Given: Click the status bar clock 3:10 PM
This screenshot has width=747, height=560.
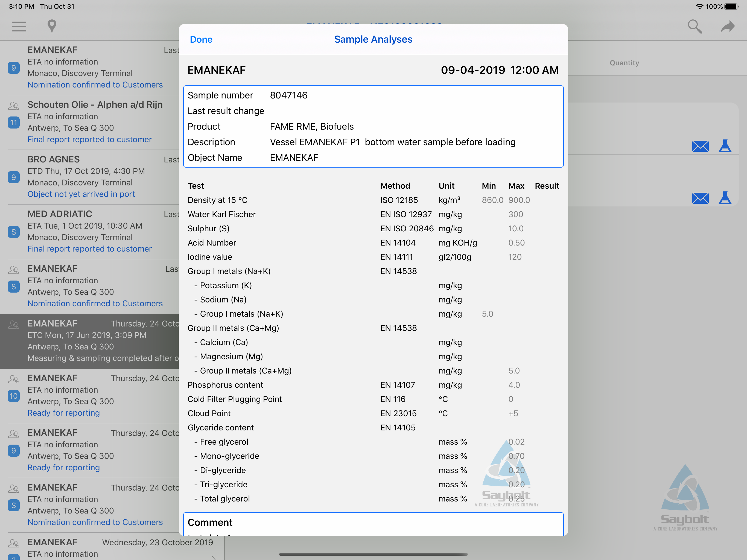Looking at the screenshot, I should click(21, 6).
